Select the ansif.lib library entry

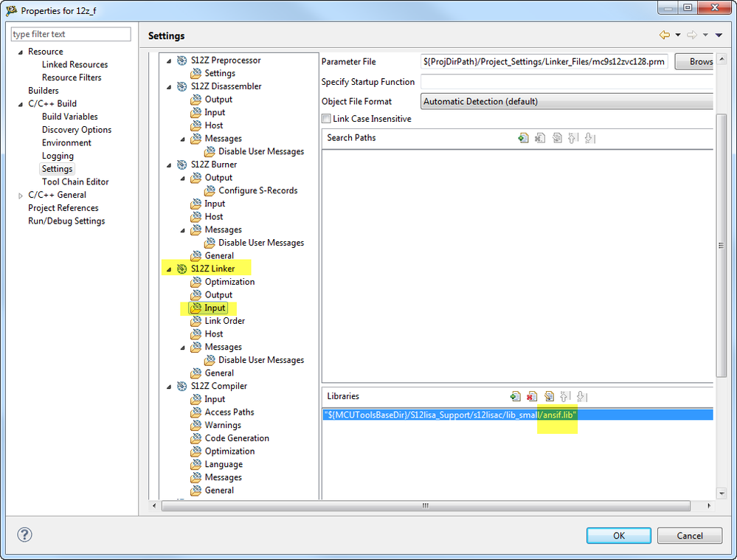tap(517, 415)
